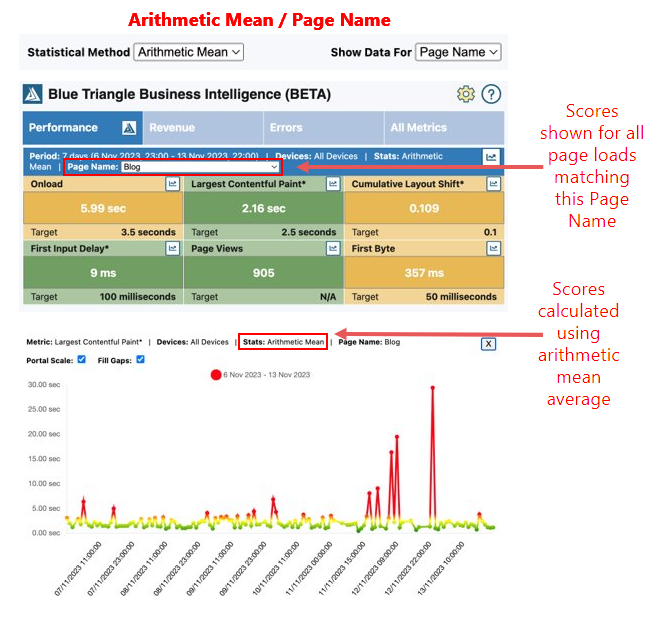Close the chart with the X button
Screen dimensions: 654x624
[x=488, y=344]
